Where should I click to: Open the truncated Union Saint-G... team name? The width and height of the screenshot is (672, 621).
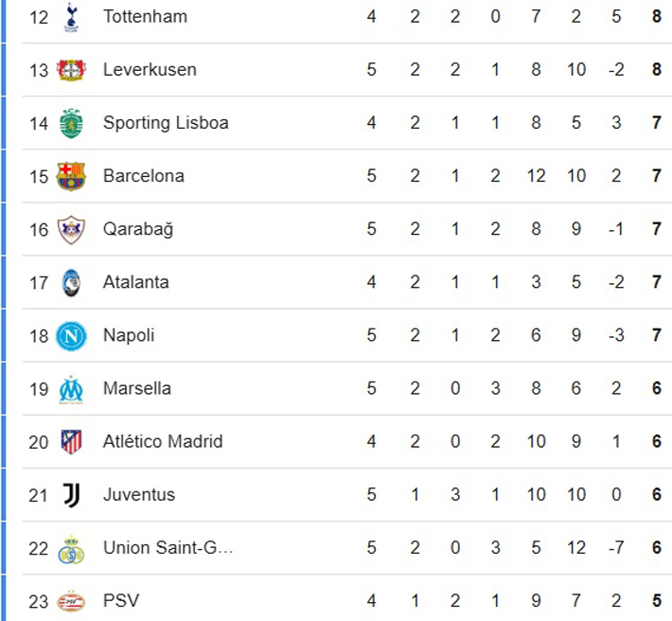tap(168, 547)
